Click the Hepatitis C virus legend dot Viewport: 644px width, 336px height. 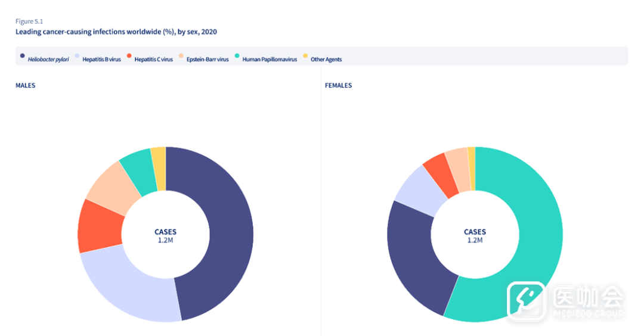click(129, 55)
